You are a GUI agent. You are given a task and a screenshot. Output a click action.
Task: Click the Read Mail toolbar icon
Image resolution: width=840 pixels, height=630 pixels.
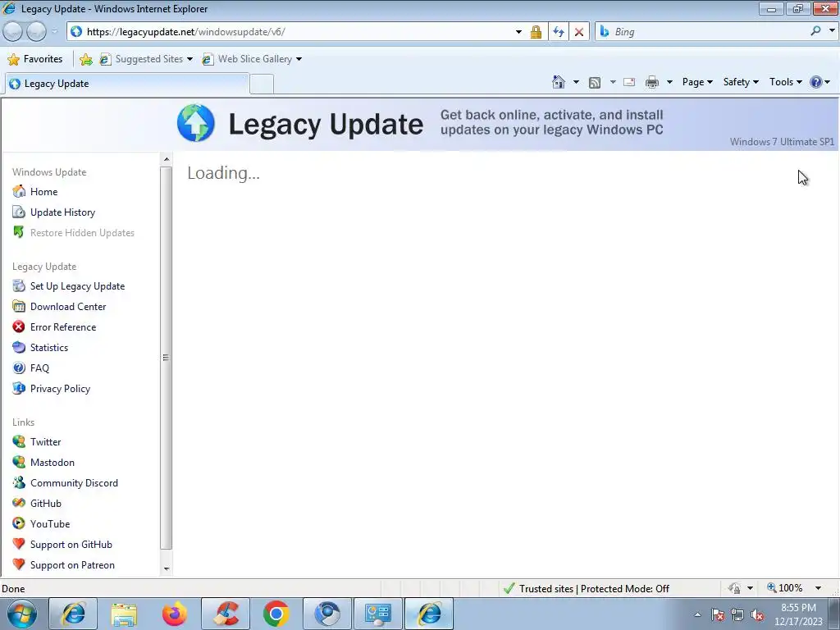click(x=629, y=82)
